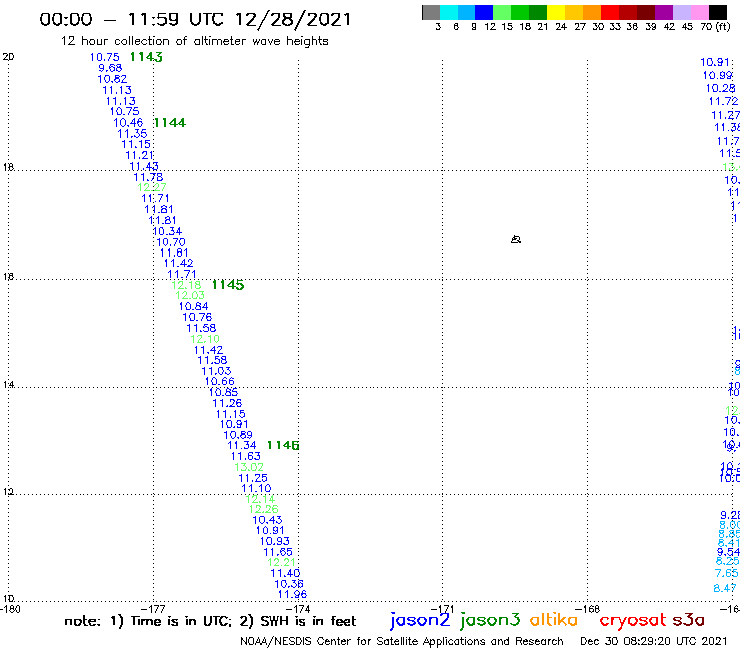Click the 10.84 wave height value
Screen dimensions: 740x650
point(193,306)
